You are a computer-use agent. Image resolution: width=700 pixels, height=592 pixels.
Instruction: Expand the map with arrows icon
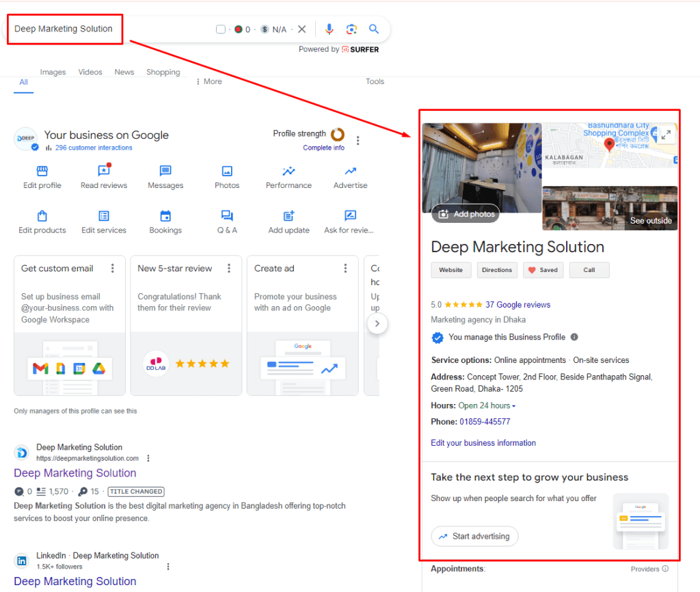(666, 135)
